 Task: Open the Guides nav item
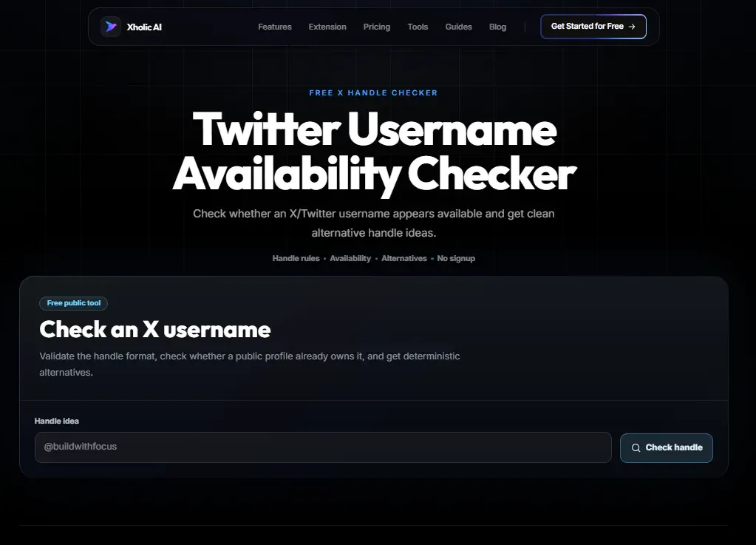tap(458, 27)
